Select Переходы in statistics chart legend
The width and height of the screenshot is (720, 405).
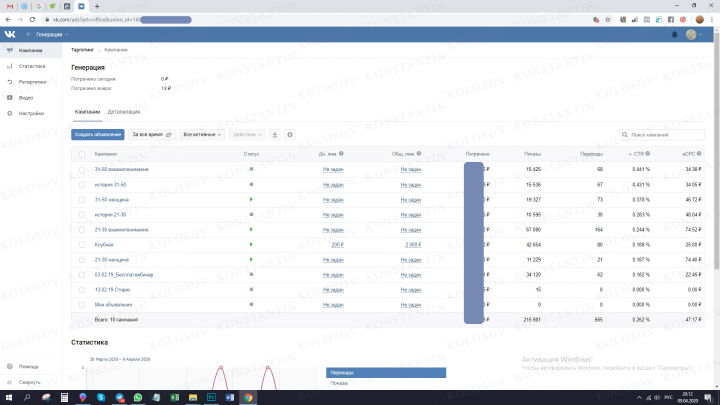click(x=386, y=373)
